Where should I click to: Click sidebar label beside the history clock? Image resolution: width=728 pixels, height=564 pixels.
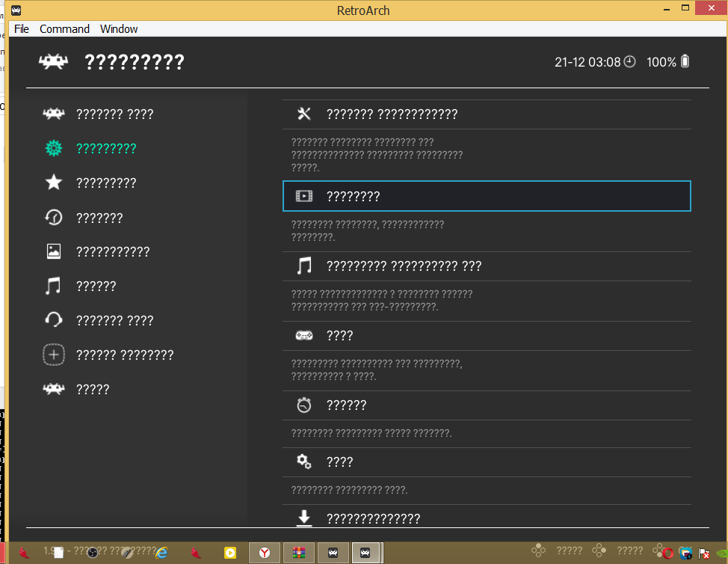99,218
